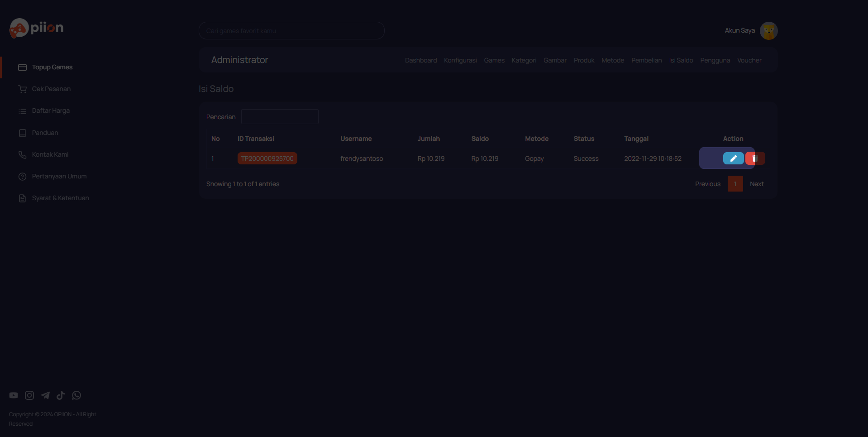Open the WhatsApp social icon
The height and width of the screenshot is (437, 868).
[x=76, y=395]
